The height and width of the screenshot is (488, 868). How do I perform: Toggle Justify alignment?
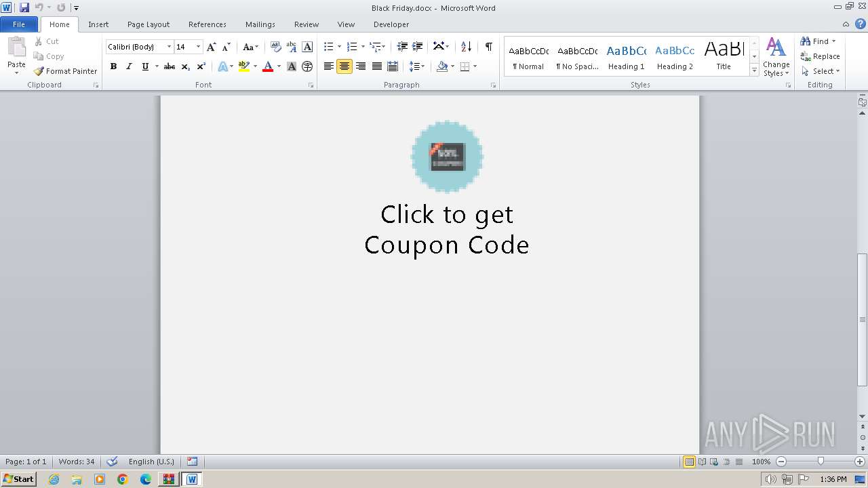tap(376, 66)
